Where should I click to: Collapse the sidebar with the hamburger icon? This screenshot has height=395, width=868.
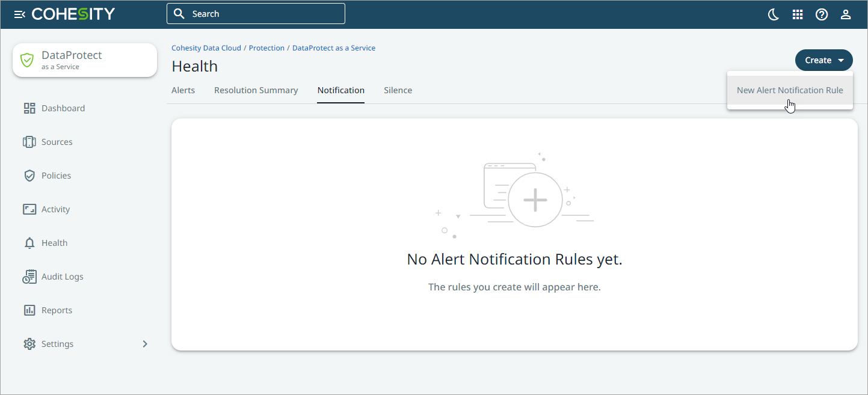point(19,14)
